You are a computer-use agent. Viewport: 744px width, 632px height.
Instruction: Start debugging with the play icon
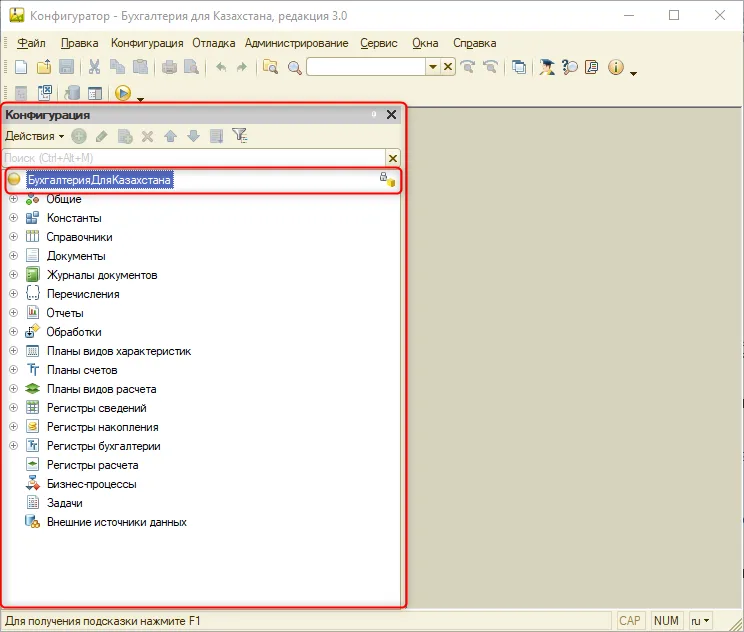pyautogui.click(x=122, y=93)
